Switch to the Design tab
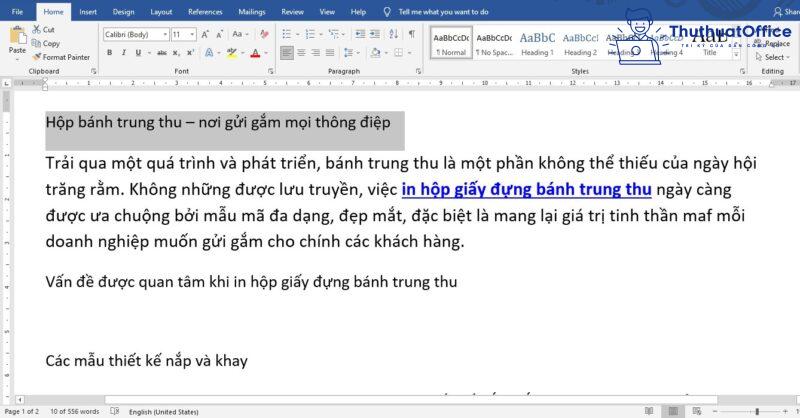The width and height of the screenshot is (800, 418). 123,12
